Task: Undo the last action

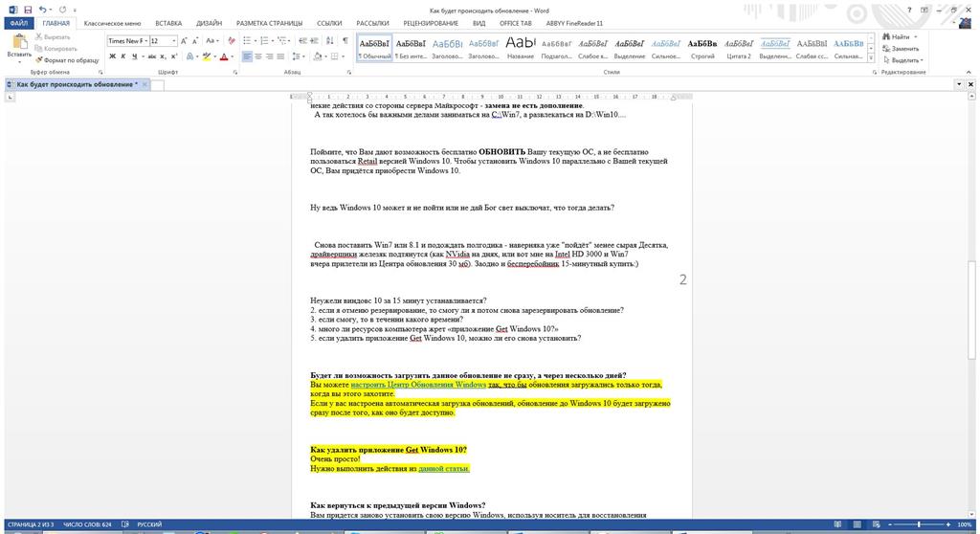Action: (42, 10)
